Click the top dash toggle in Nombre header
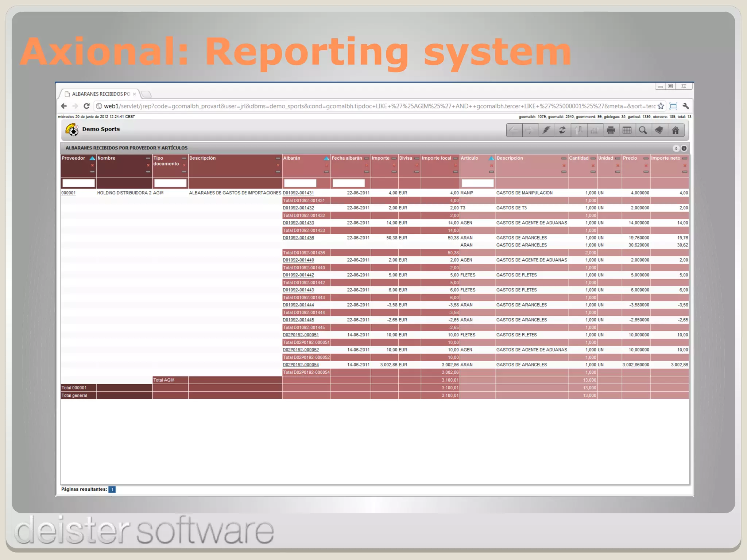The height and width of the screenshot is (560, 747). [148, 158]
